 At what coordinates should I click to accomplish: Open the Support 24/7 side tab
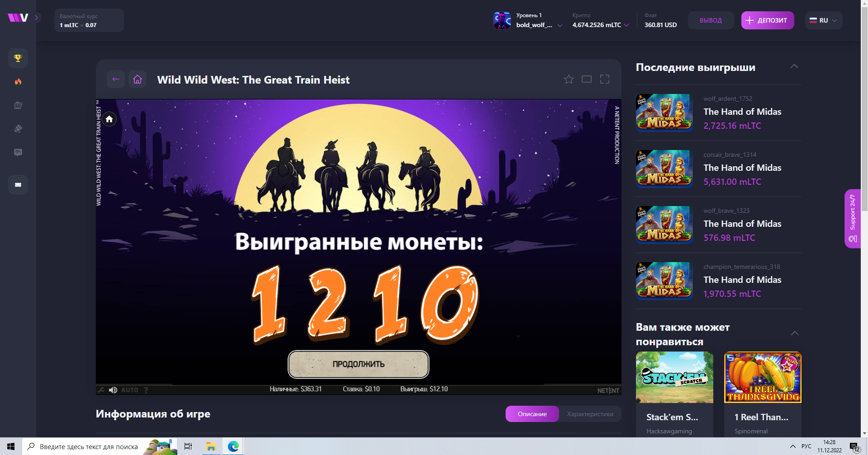coord(853,219)
